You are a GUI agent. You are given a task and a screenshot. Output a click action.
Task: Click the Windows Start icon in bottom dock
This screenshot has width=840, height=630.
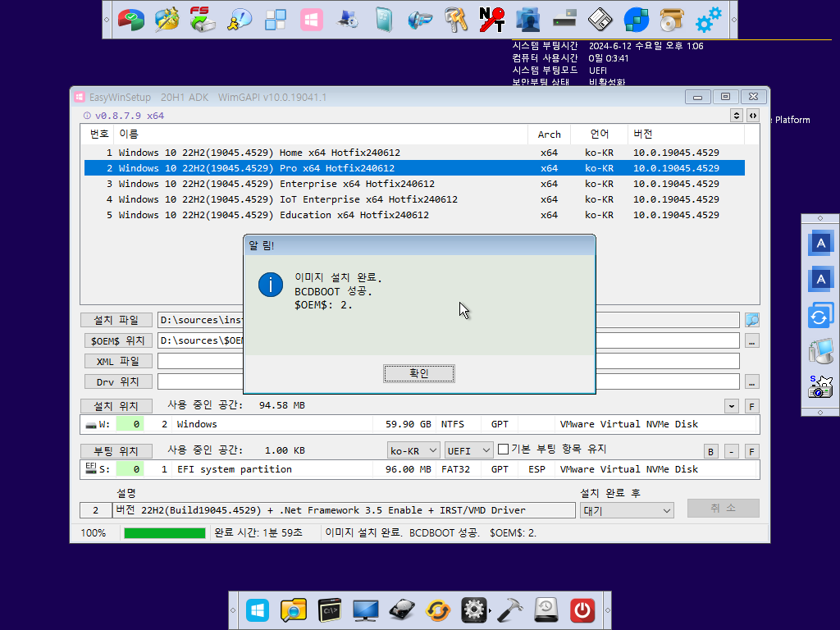click(x=258, y=610)
